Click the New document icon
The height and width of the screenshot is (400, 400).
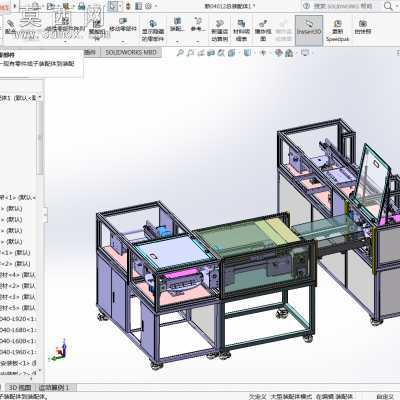36,6
